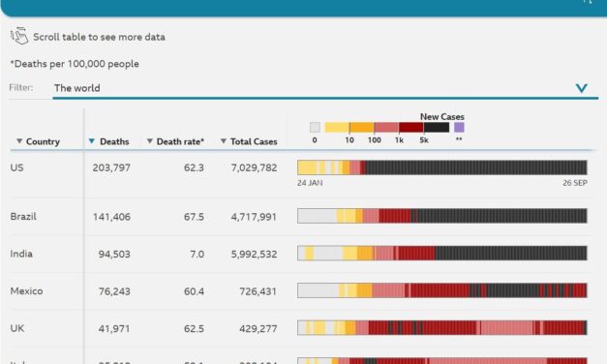Select the Mexico country row label
Image resolution: width=607 pixels, height=364 pixels.
[26, 290]
